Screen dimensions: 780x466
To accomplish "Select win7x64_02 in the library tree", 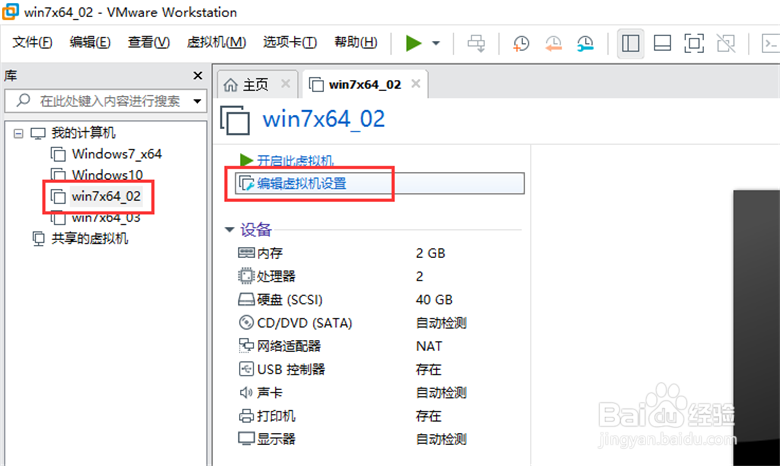I will tap(106, 196).
